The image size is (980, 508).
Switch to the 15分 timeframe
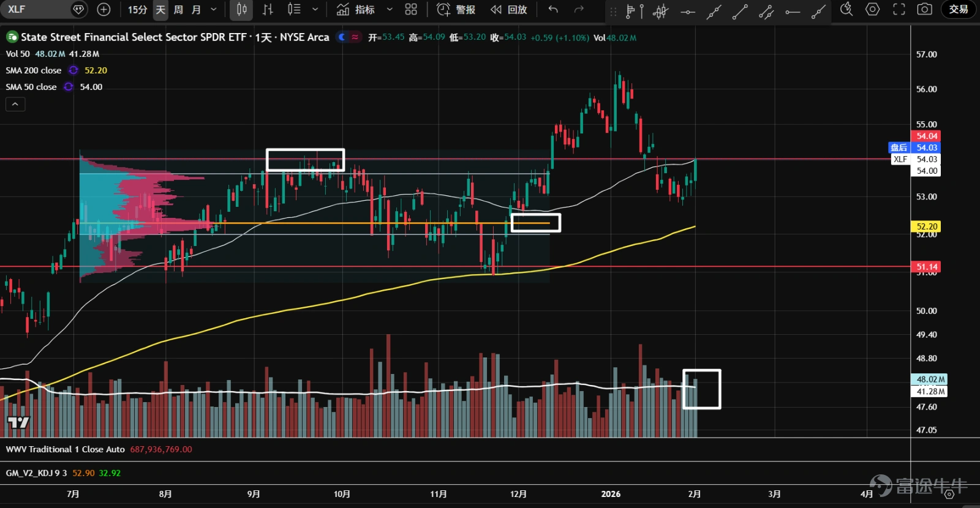(137, 9)
